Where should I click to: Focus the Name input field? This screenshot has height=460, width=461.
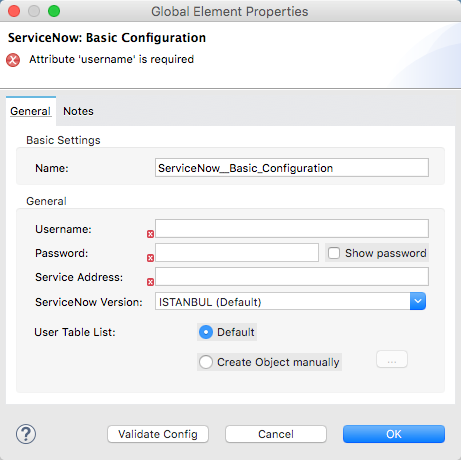coord(292,168)
